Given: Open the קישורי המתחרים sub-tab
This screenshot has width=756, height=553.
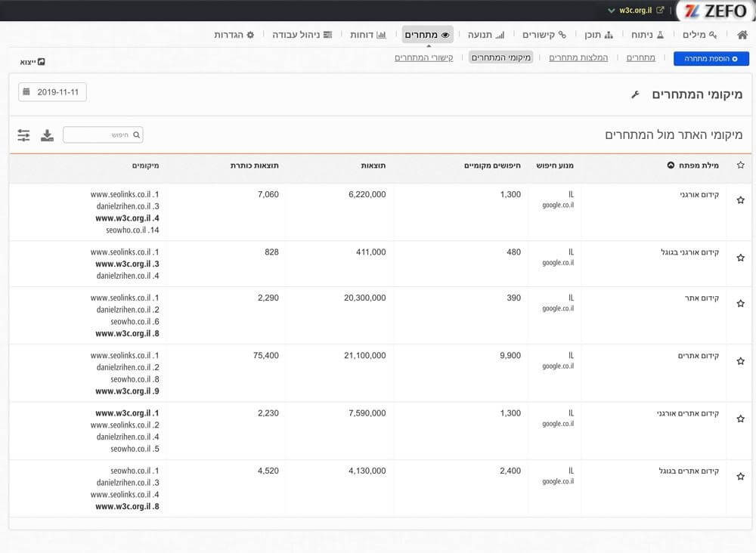Looking at the screenshot, I should click(x=424, y=58).
